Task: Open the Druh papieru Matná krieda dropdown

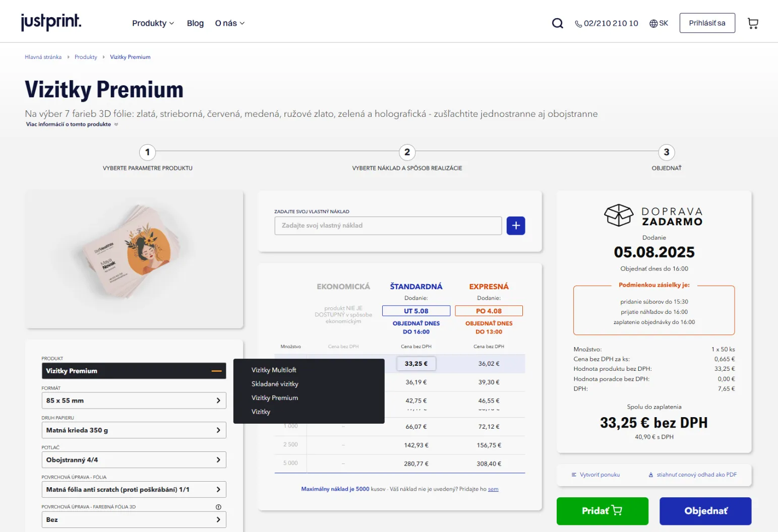Action: tap(134, 430)
